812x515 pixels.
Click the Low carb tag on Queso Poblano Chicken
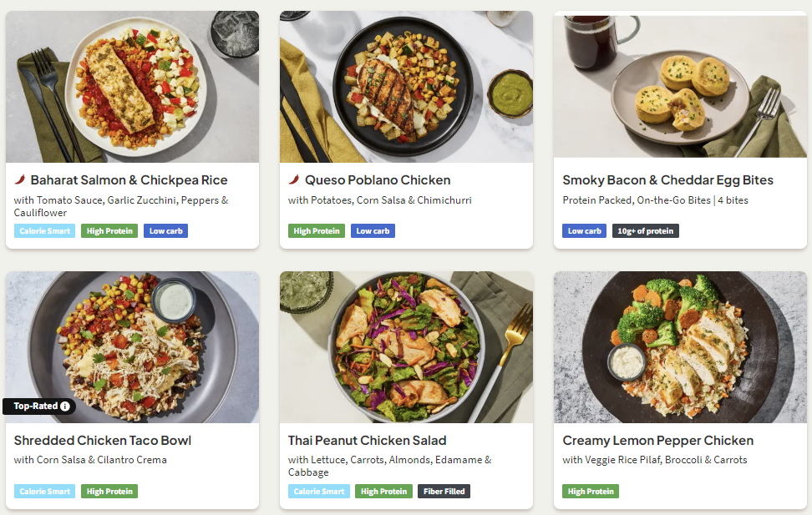373,231
